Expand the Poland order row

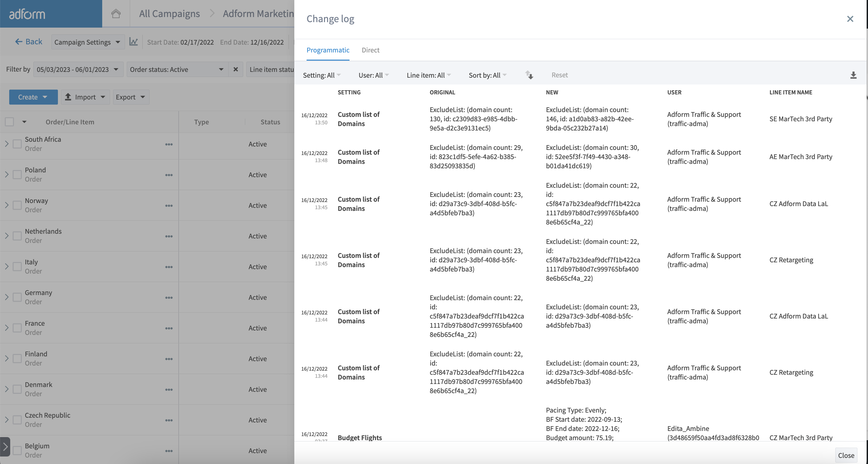(6, 174)
